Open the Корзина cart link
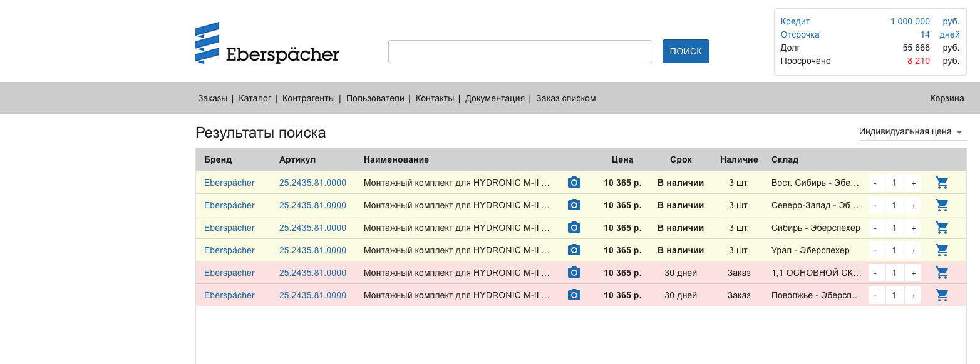 [x=947, y=98]
